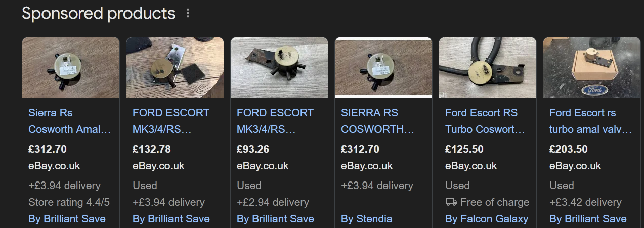644x228 pixels.
Task: Click the FORD ESCORT MK3/4/RS title priced £132.78
Action: 170,121
